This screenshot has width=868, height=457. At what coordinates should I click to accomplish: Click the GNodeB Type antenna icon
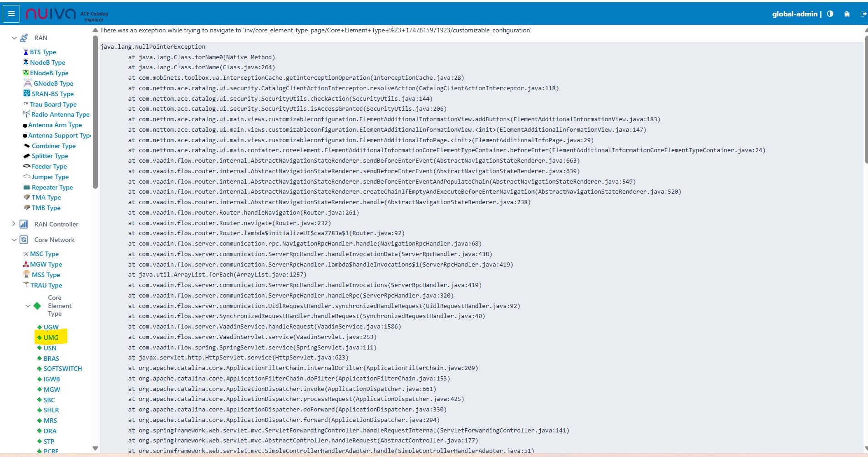(27, 83)
